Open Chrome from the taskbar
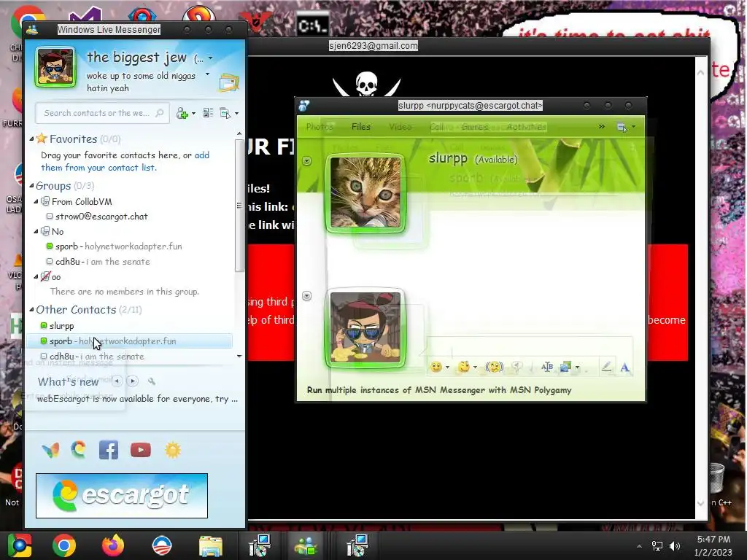Viewport: 747px width, 560px height. tap(64, 545)
